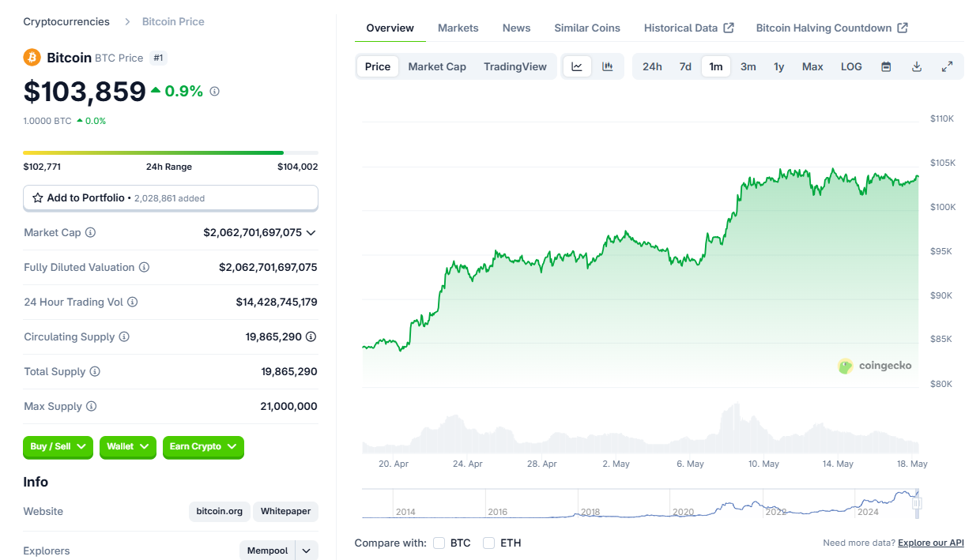980x560 pixels.
Task: Expand chart to fullscreen
Action: click(947, 67)
